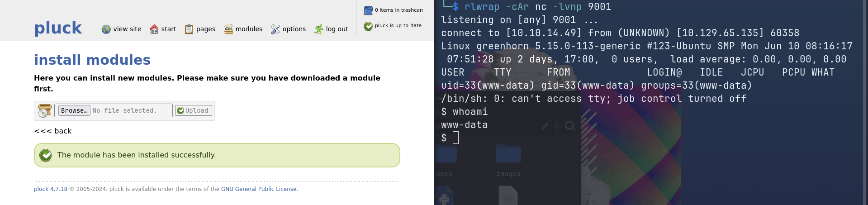This screenshot has width=868, height=205.
Task: Select the pages menu label
Action: point(205,29)
